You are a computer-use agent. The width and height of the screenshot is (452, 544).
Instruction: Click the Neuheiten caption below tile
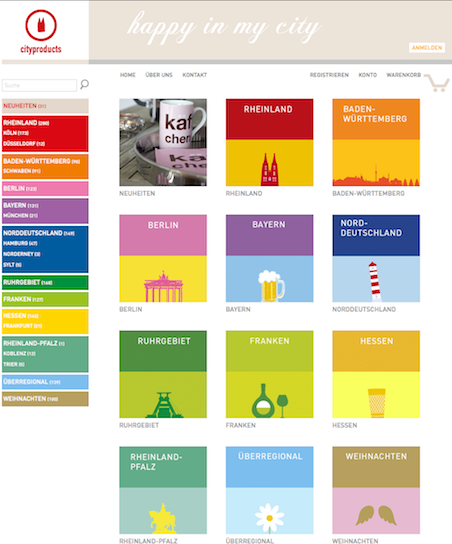[137, 193]
